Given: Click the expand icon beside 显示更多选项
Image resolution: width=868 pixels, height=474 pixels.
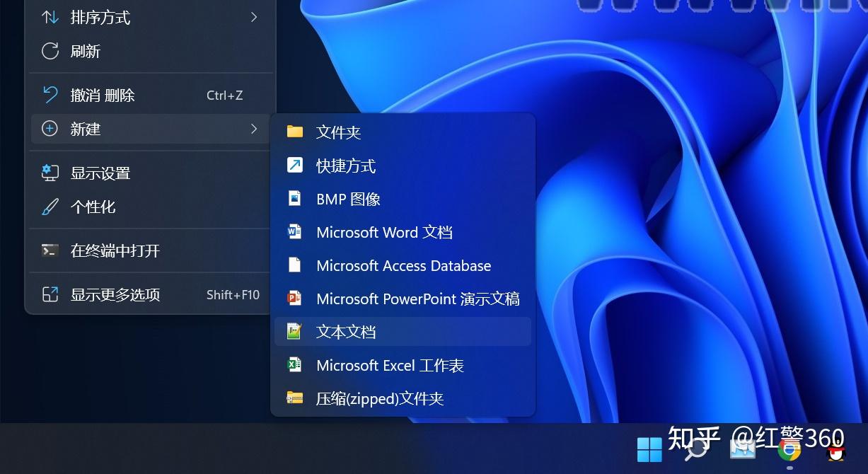Looking at the screenshot, I should click(x=50, y=294).
